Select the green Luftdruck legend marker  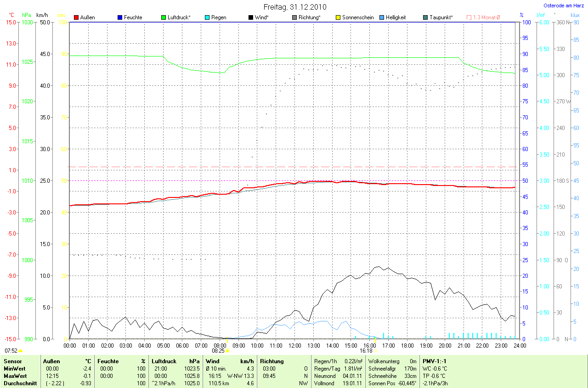[164, 17]
